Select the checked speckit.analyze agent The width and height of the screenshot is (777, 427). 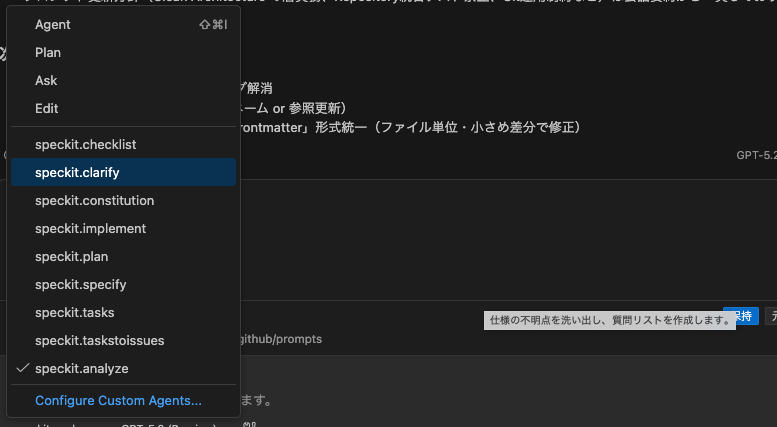pos(123,369)
